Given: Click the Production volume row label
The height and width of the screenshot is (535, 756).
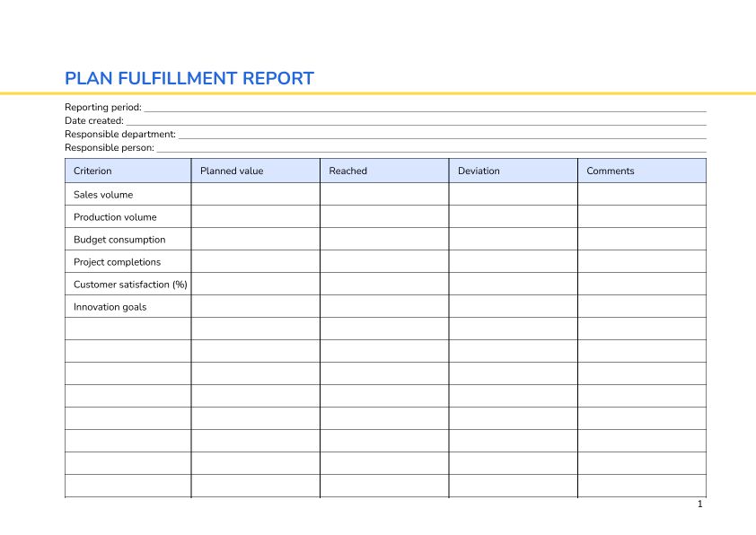Looking at the screenshot, I should [x=114, y=216].
